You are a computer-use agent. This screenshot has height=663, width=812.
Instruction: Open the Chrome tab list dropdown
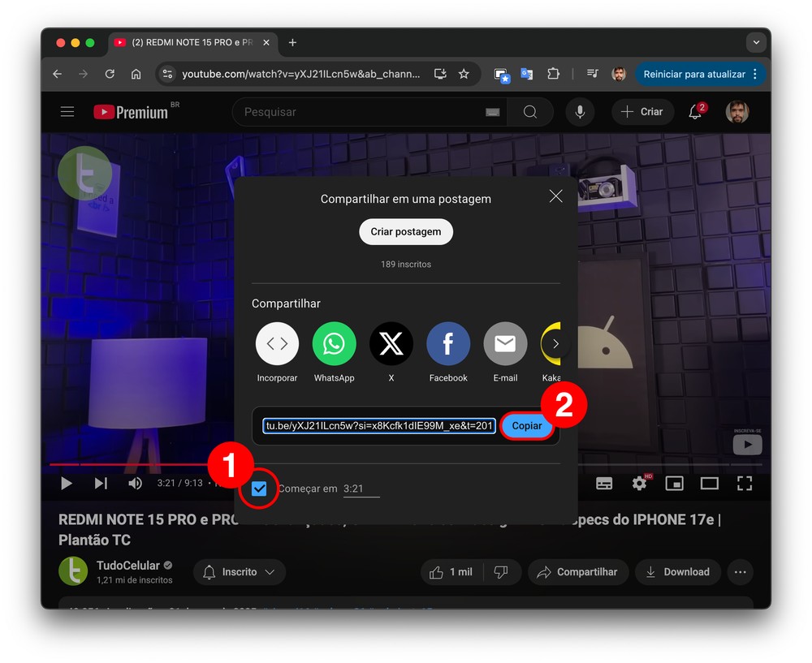756,42
